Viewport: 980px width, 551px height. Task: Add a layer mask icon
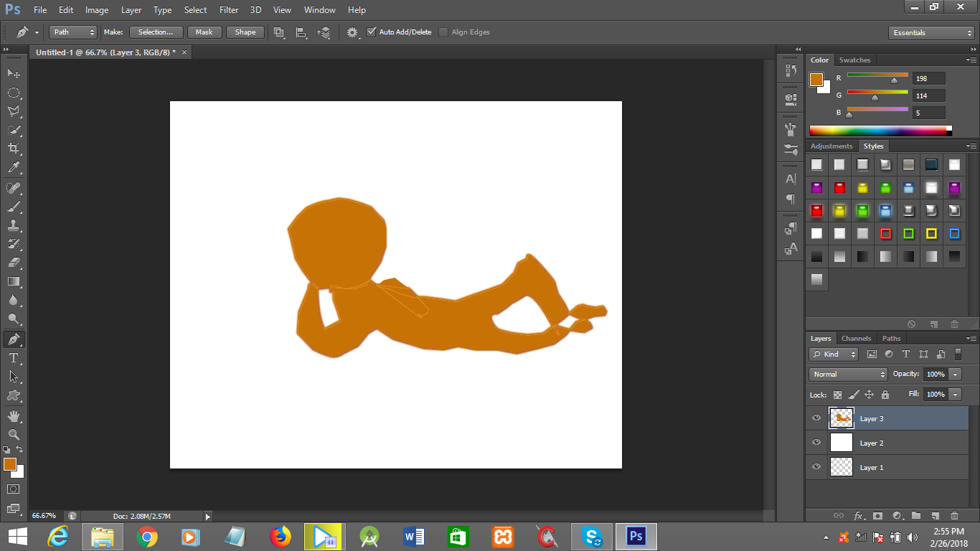877,515
